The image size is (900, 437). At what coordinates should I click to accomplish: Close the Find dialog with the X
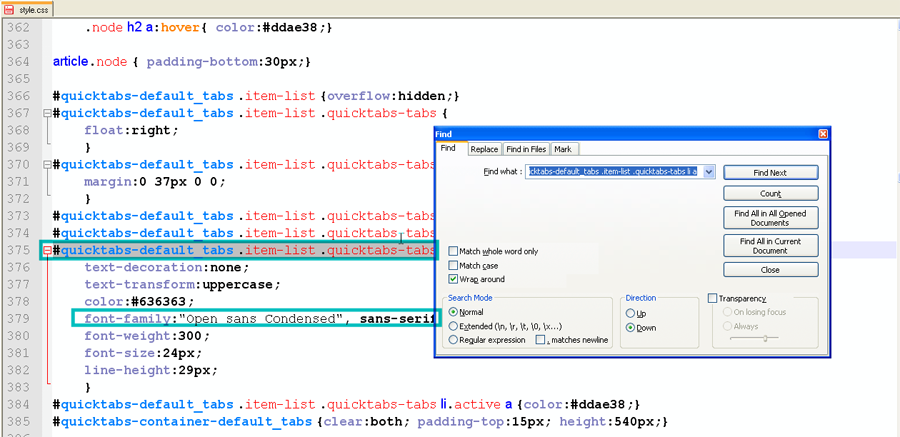pos(822,134)
